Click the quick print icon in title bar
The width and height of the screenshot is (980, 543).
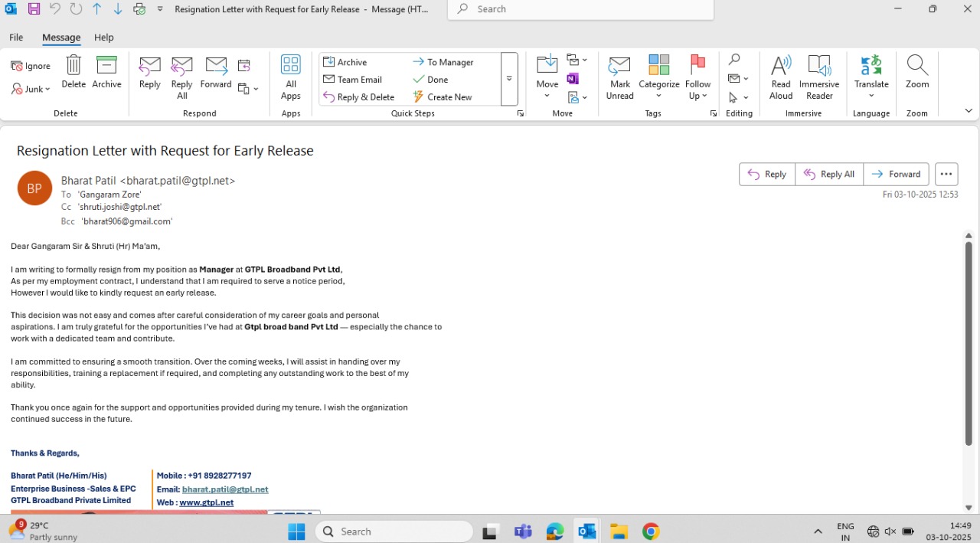139,9
